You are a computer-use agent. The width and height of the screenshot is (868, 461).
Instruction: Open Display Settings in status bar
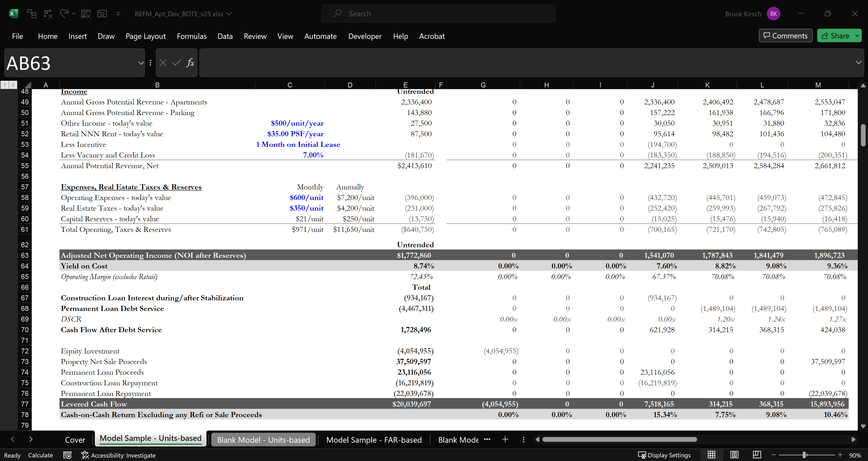click(664, 455)
